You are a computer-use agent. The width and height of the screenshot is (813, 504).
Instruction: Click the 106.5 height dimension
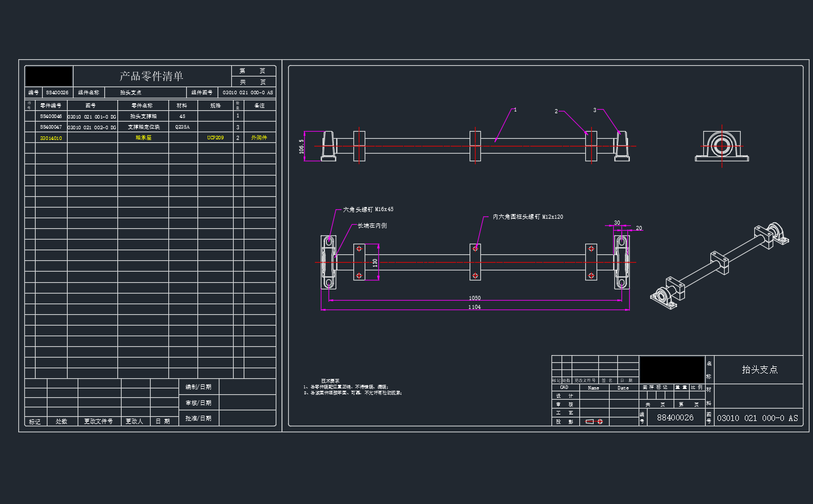click(x=302, y=146)
